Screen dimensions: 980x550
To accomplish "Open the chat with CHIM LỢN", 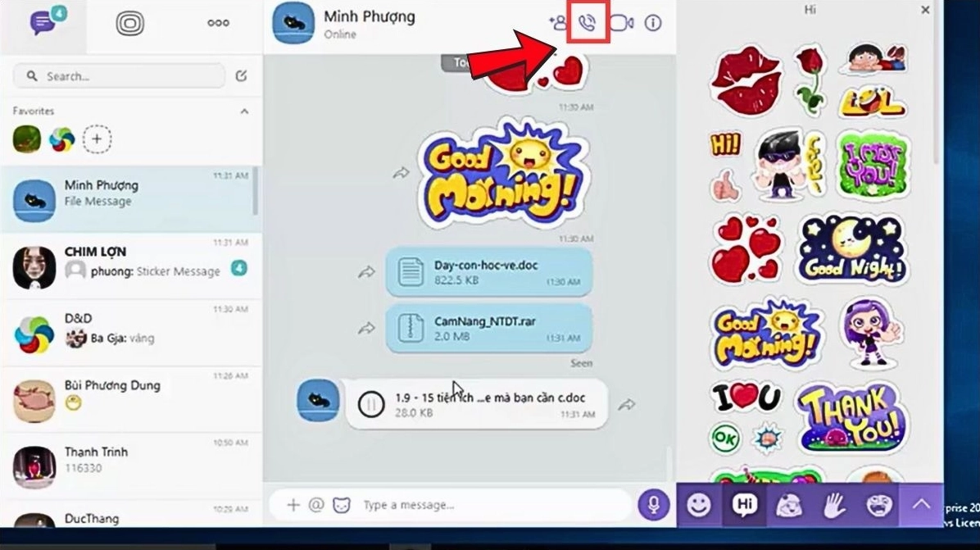I will [x=131, y=261].
